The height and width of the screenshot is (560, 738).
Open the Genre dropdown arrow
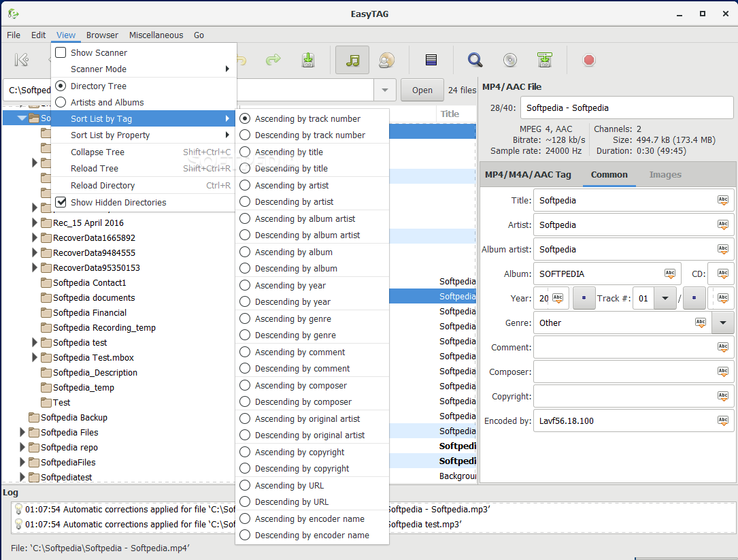(723, 323)
